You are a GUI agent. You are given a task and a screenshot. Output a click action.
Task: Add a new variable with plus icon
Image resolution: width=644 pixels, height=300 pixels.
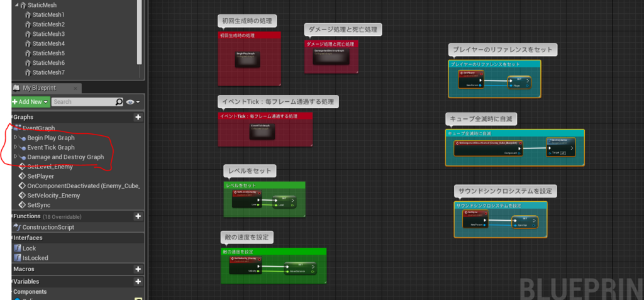[138, 282]
